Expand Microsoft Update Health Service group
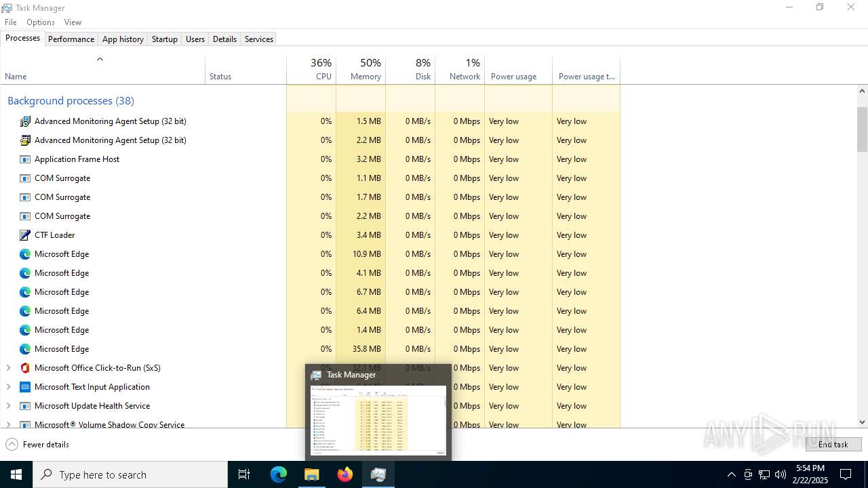Viewport: 868px width, 488px height. click(x=8, y=406)
